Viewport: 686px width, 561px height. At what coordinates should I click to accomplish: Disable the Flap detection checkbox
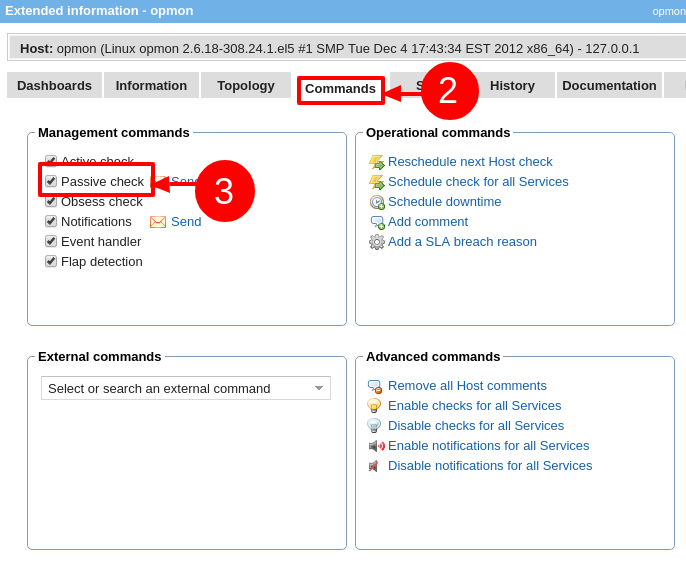51,261
